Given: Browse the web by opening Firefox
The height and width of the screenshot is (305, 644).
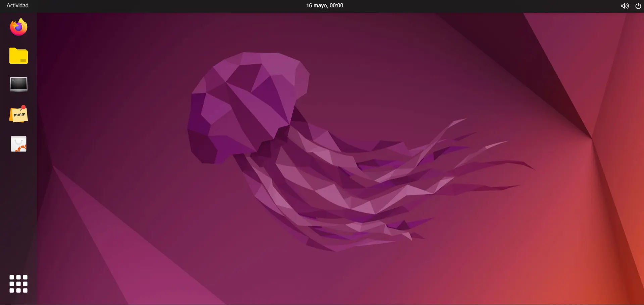Looking at the screenshot, I should (x=18, y=27).
